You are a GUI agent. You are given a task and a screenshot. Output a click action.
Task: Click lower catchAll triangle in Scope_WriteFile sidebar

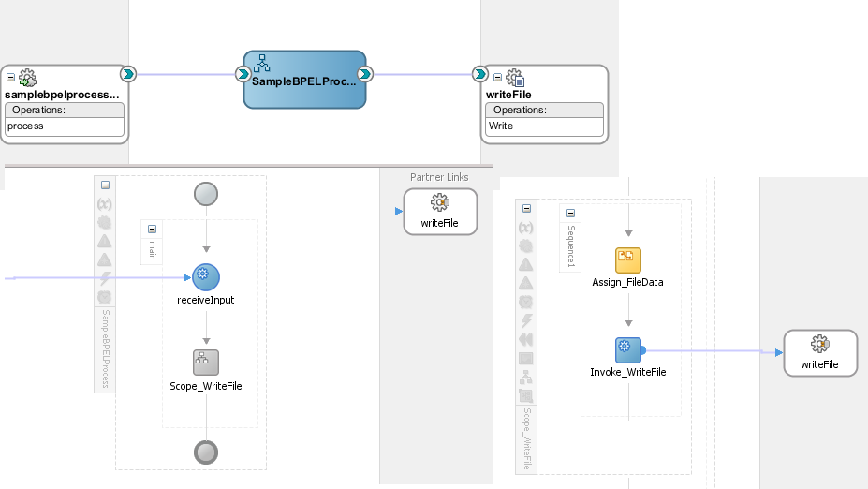(x=526, y=283)
